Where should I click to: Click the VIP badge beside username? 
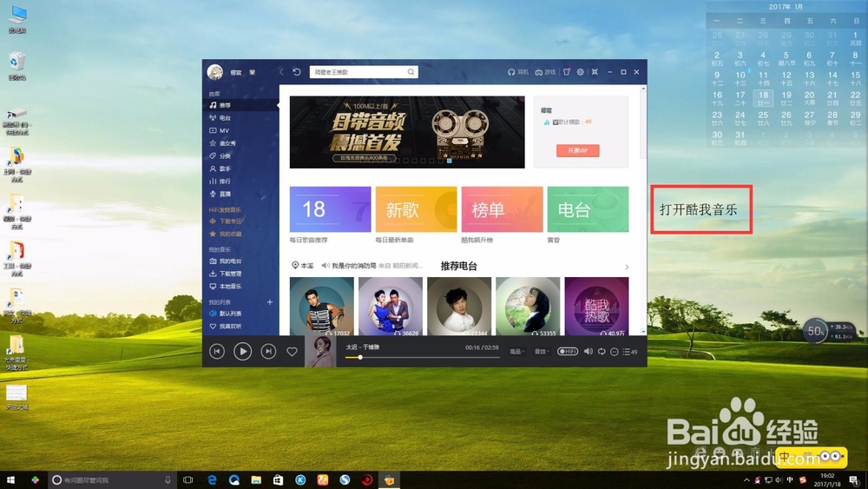(x=253, y=73)
